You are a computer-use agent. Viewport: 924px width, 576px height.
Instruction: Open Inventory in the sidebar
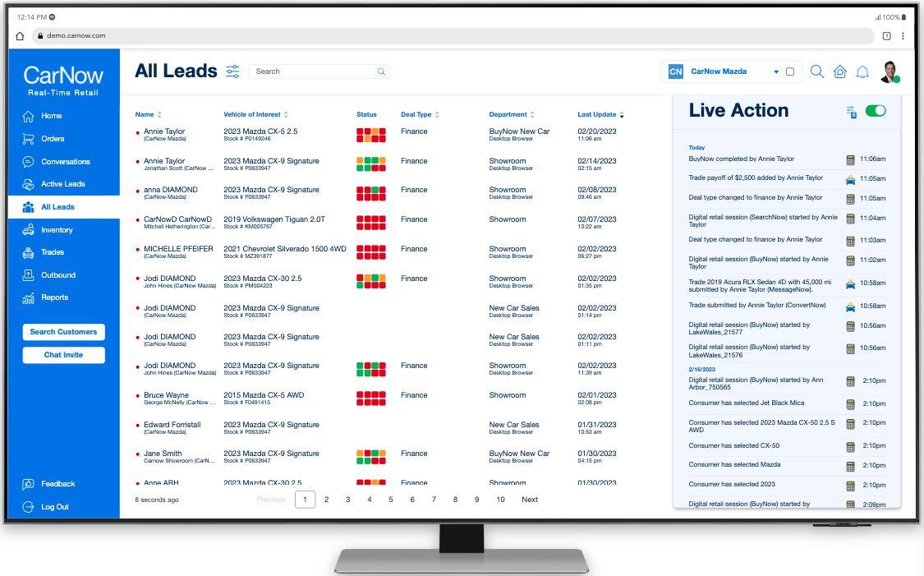57,230
